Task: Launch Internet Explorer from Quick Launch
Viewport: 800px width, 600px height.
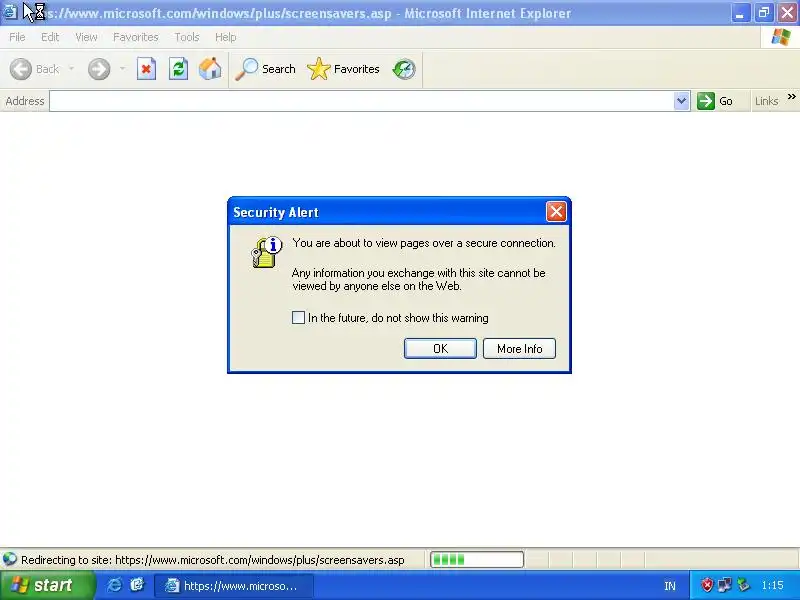Action: click(114, 585)
